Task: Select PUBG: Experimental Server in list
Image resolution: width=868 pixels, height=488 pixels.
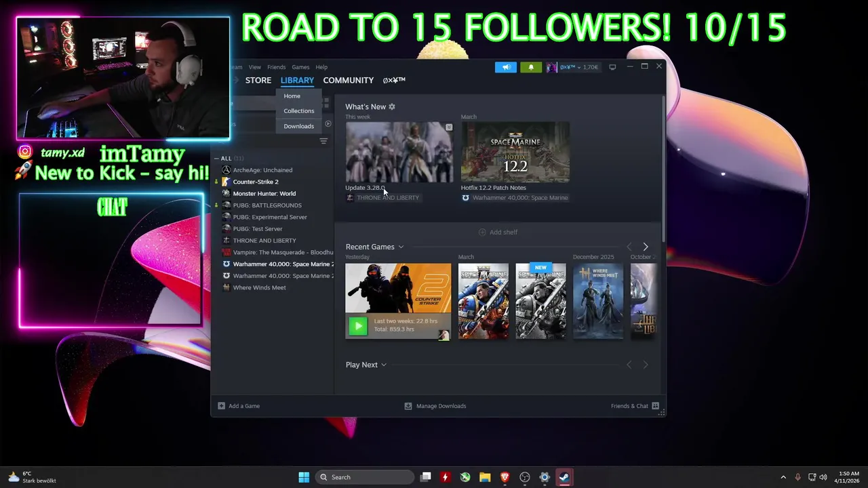Action: coord(270,217)
